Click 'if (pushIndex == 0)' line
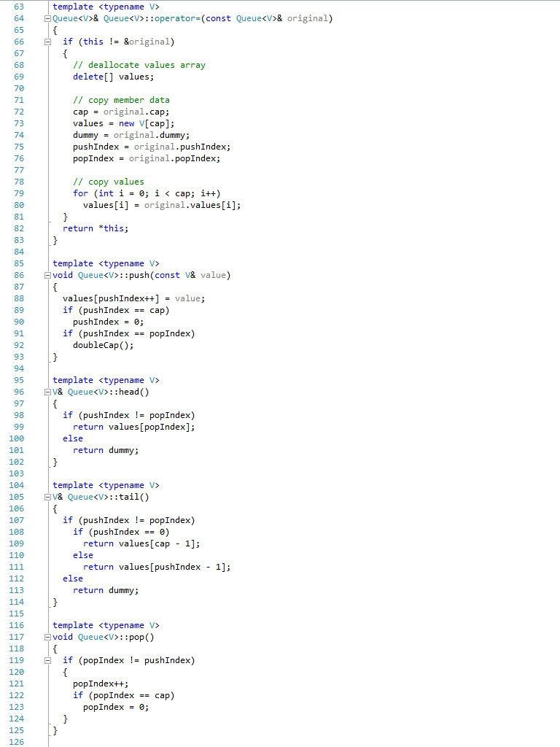The image size is (560, 747). [x=121, y=532]
